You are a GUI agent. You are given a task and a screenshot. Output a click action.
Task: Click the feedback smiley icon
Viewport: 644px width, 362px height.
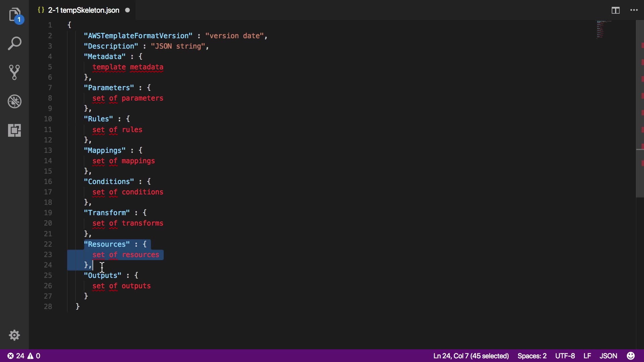(631, 356)
